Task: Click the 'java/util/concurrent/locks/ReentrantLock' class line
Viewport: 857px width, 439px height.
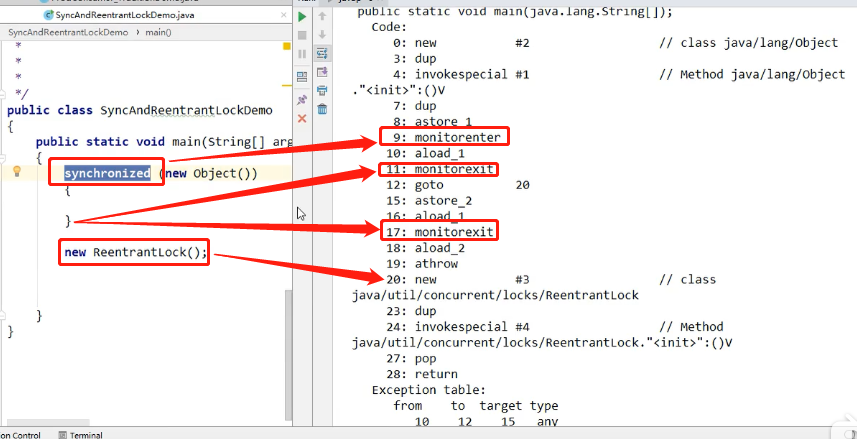Action: pos(495,296)
